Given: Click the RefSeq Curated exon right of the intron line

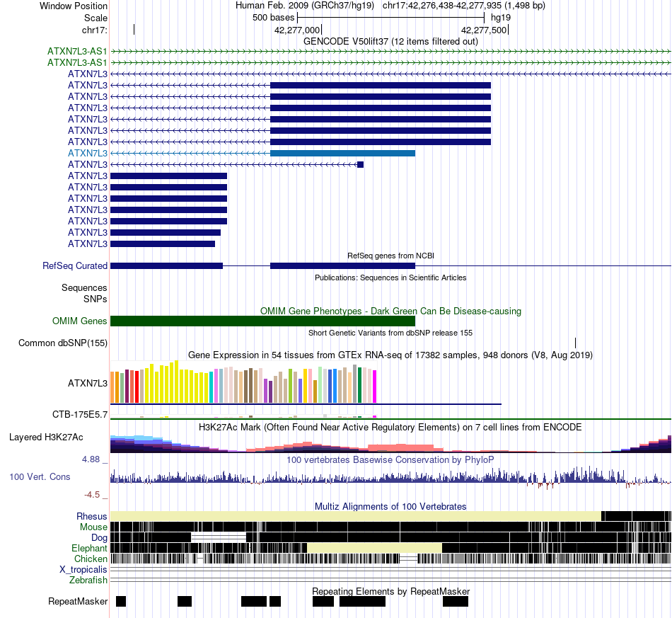Looking at the screenshot, I should pos(342,266).
